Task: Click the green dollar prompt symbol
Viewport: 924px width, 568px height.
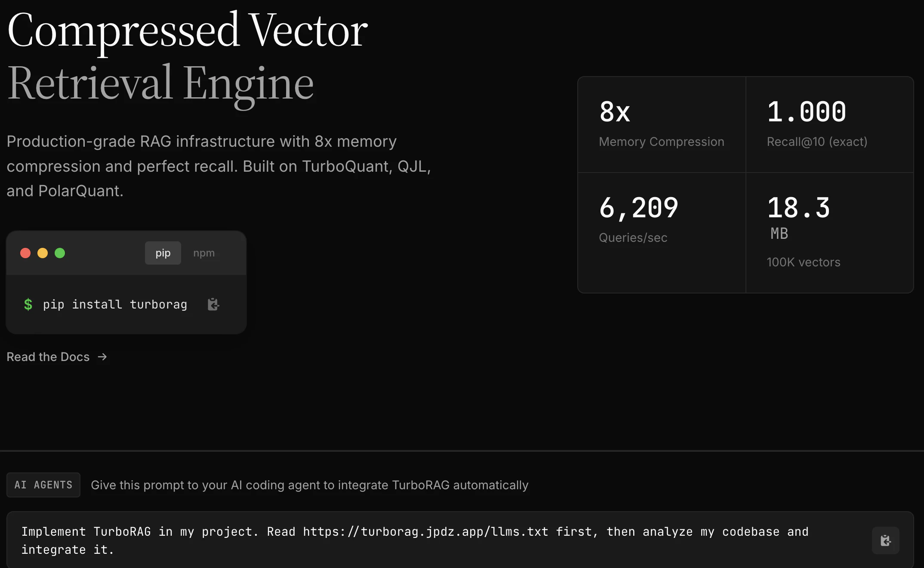Action: point(28,304)
